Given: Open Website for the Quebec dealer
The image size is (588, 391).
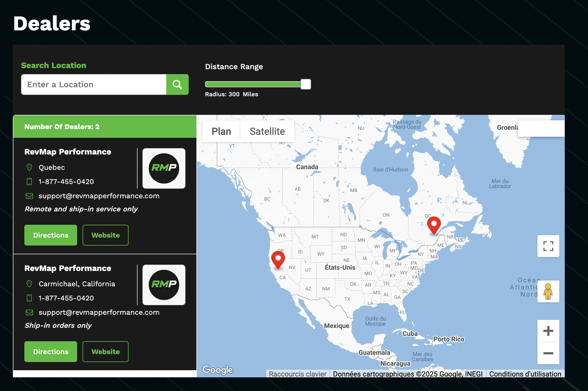Looking at the screenshot, I should (x=106, y=235).
